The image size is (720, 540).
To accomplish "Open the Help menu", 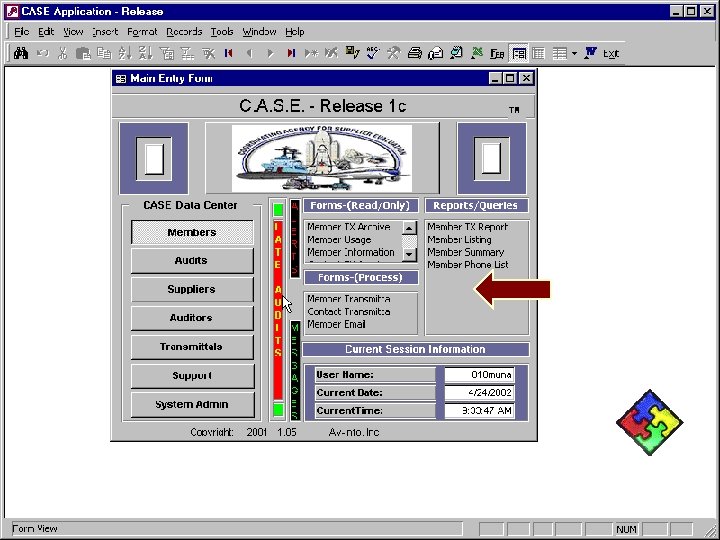I will (295, 32).
